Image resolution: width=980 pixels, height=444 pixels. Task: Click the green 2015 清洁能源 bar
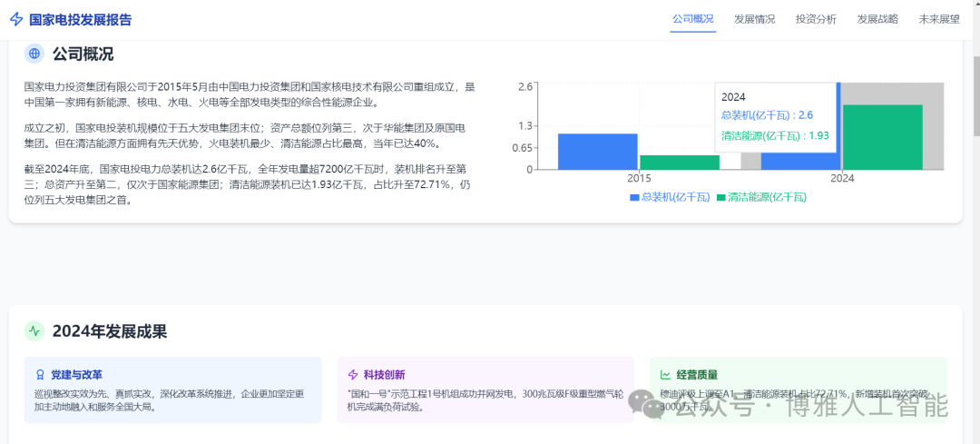tap(680, 163)
